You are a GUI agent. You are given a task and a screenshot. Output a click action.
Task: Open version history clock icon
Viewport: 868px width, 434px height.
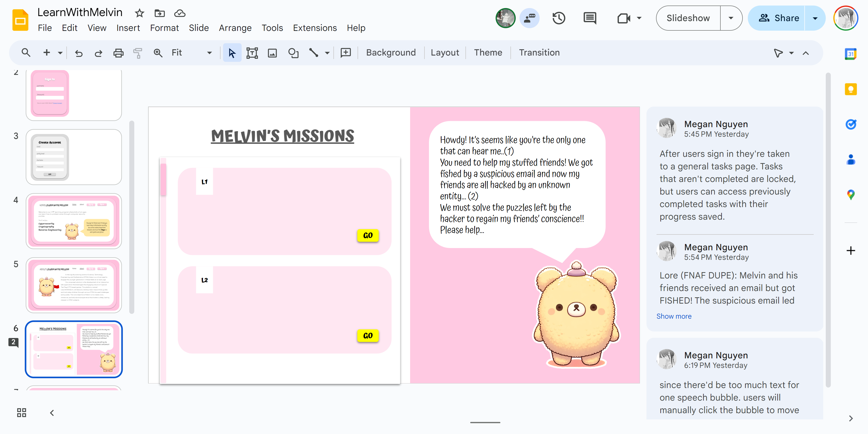558,18
